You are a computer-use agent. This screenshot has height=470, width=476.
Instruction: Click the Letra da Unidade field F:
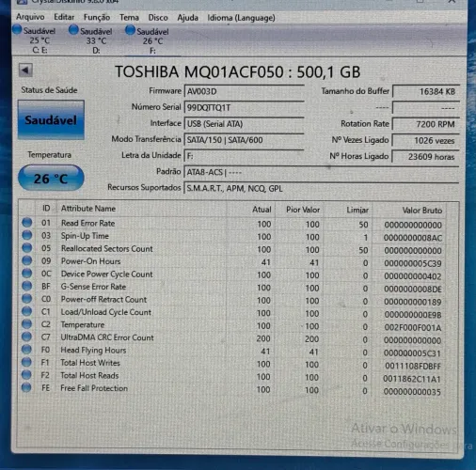(x=244, y=156)
